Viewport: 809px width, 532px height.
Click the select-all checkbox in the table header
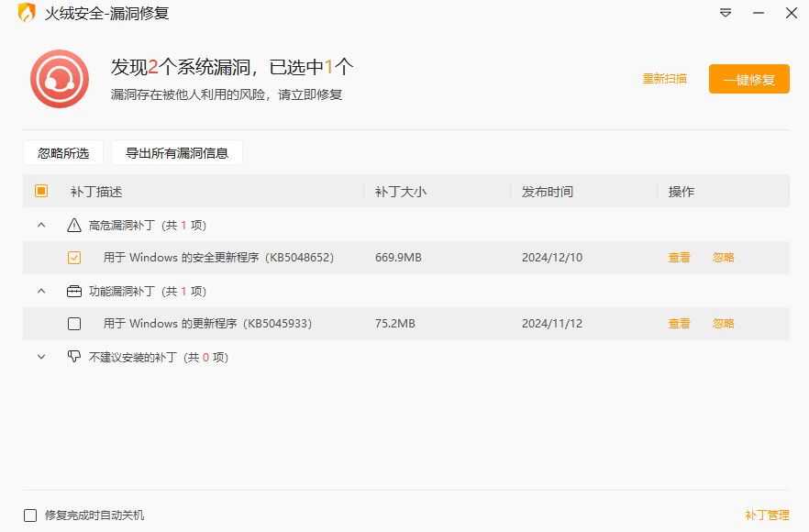click(40, 191)
